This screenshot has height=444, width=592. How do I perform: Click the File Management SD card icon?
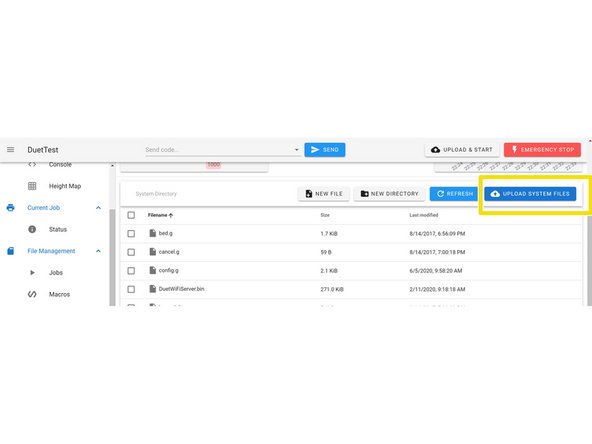[11, 251]
